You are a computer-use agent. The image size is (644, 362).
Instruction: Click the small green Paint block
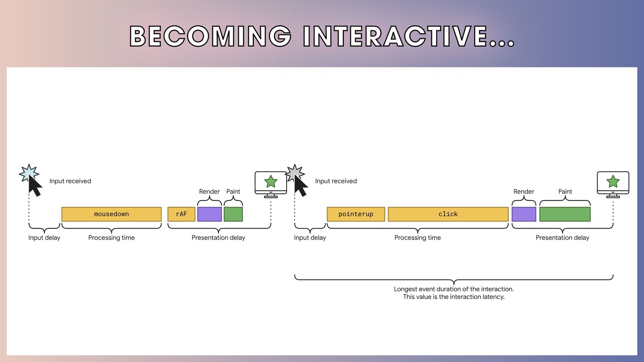(x=233, y=214)
